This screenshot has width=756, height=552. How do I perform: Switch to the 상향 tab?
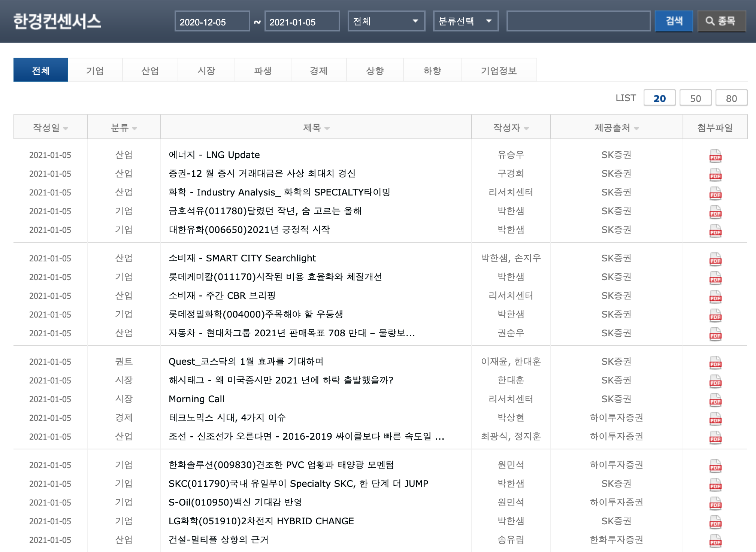[375, 70]
